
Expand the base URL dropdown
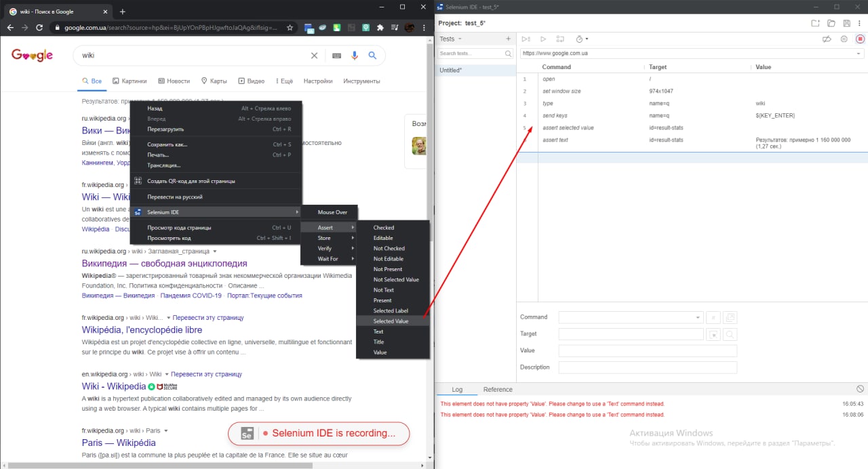(x=858, y=53)
